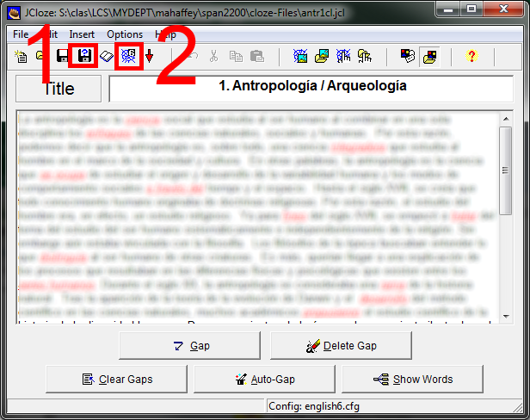The image size is (530, 420).
Task: Click the Save As floppy disk icon
Action: point(84,57)
